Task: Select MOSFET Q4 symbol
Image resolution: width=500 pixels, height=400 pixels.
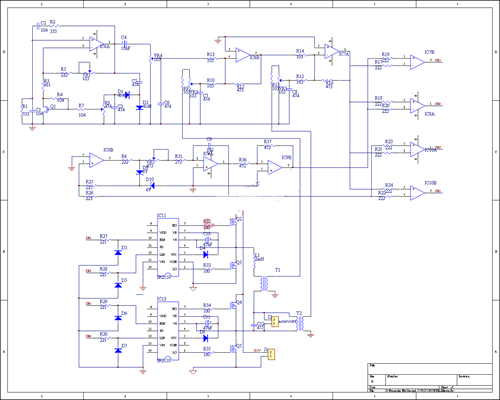Action: (234, 305)
